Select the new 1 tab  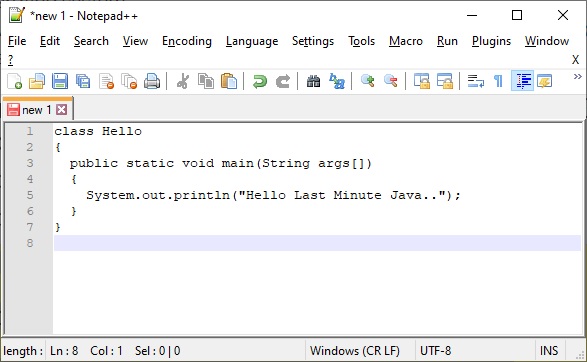coord(37,110)
